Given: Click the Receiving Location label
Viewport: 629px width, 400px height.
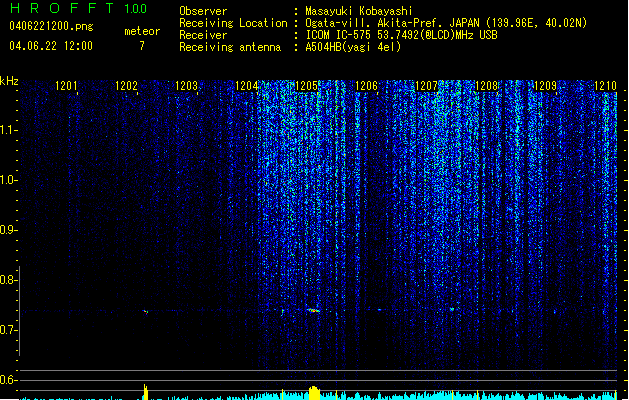Looking at the screenshot, I should [233, 23].
